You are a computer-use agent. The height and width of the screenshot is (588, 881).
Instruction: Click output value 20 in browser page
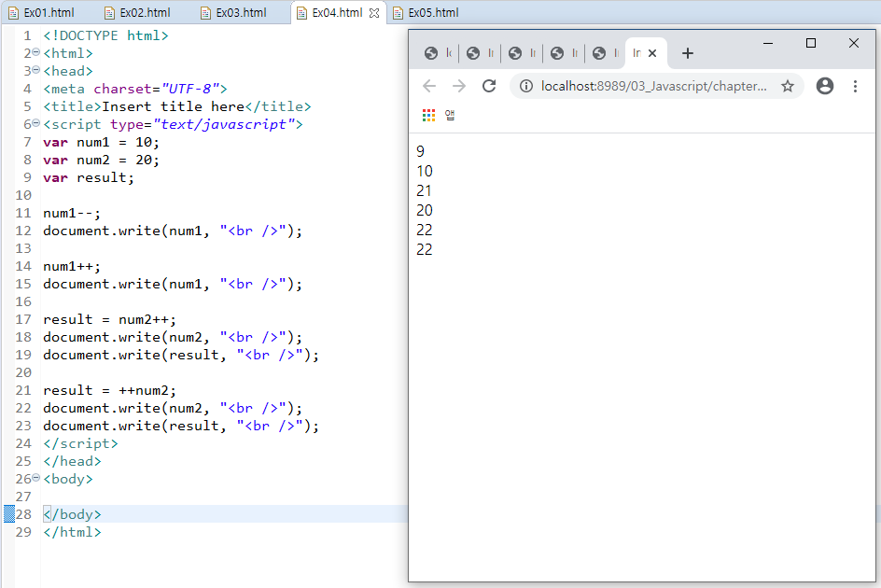click(425, 210)
